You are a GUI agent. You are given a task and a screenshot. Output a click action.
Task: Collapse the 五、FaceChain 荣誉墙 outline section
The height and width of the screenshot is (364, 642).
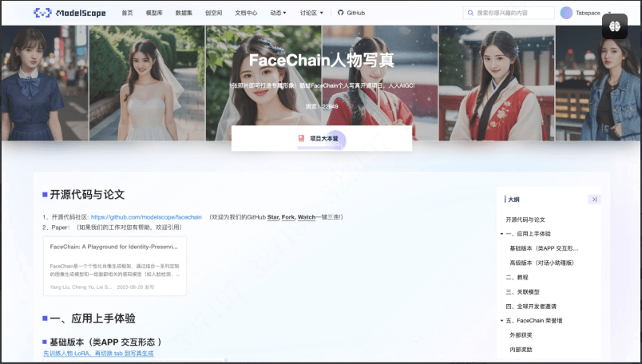[x=501, y=321]
